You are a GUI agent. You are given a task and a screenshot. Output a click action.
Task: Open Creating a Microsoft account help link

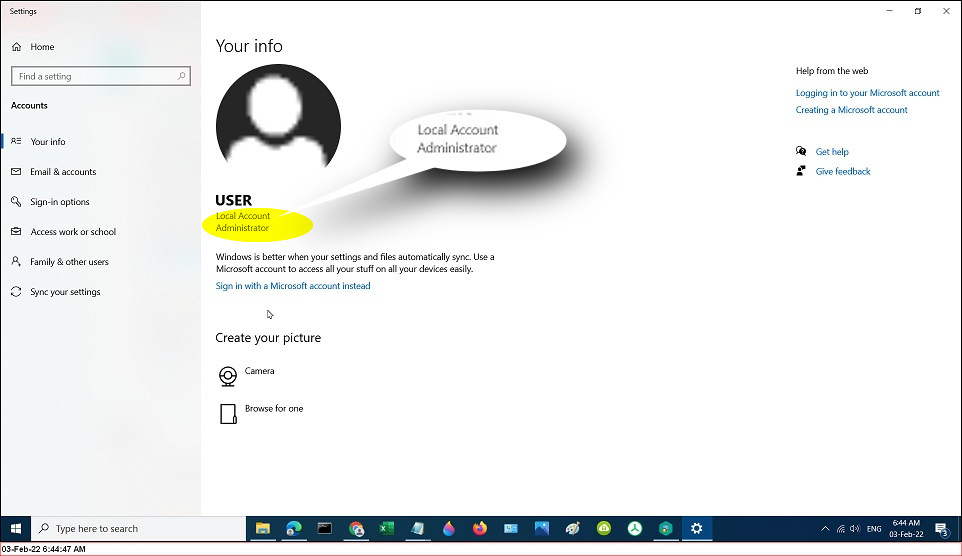(852, 110)
